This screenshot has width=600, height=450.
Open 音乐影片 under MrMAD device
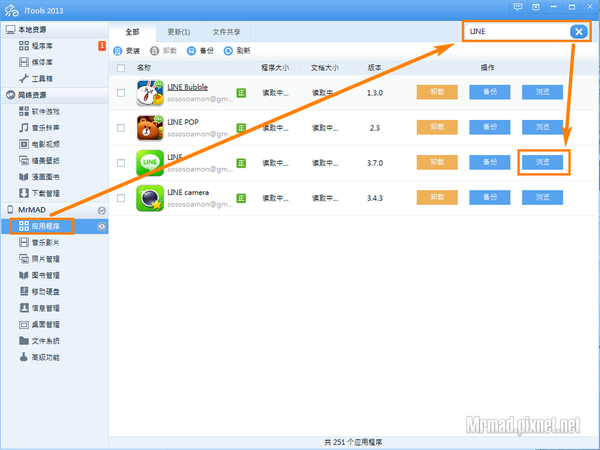[39, 242]
